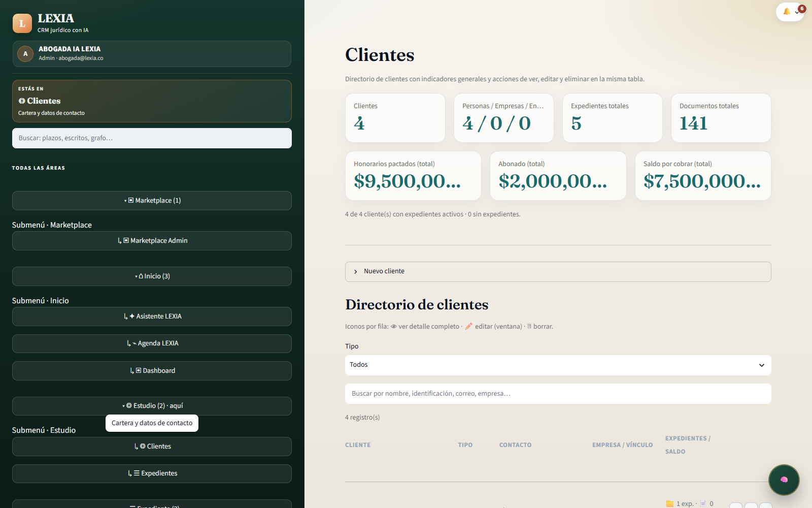Expand the 'Nuevo cliente' panel
Screen dimensions: 812x508
click(558, 272)
